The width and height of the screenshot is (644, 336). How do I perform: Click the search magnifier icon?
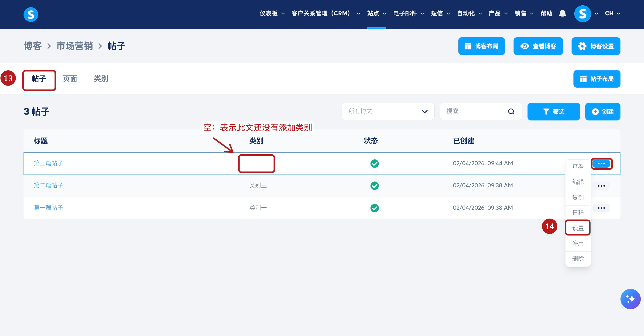(511, 112)
